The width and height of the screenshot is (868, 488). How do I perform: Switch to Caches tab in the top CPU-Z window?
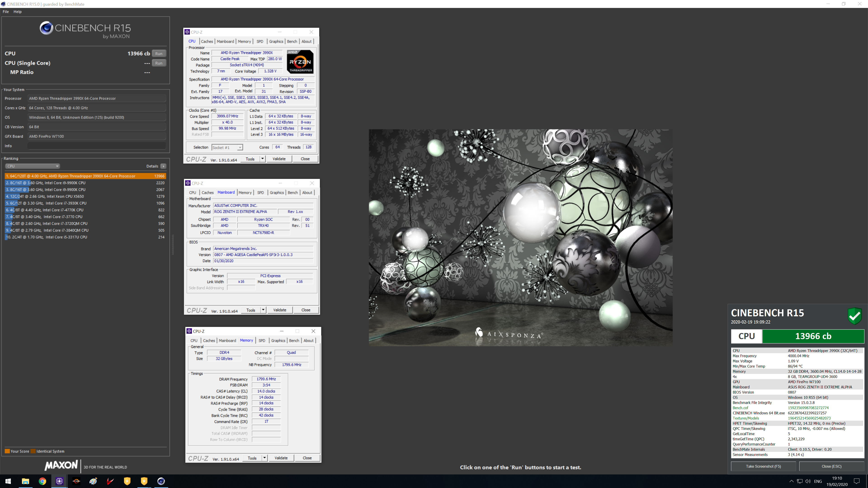207,41
